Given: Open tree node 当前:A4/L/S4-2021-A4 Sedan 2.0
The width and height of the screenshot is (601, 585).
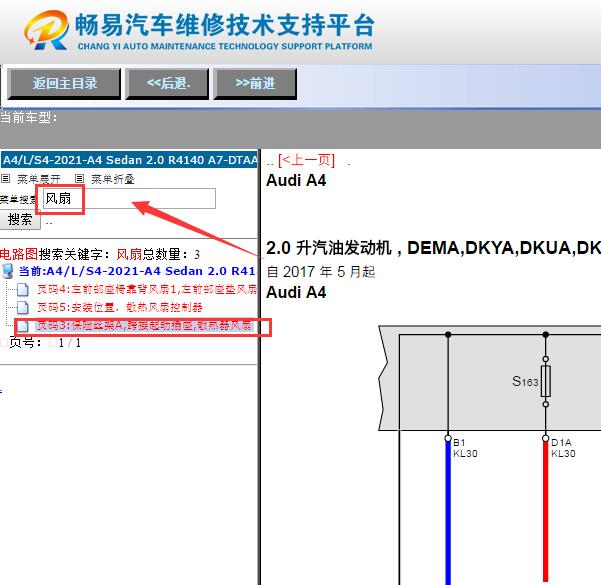Looking at the screenshot, I should point(137,271).
